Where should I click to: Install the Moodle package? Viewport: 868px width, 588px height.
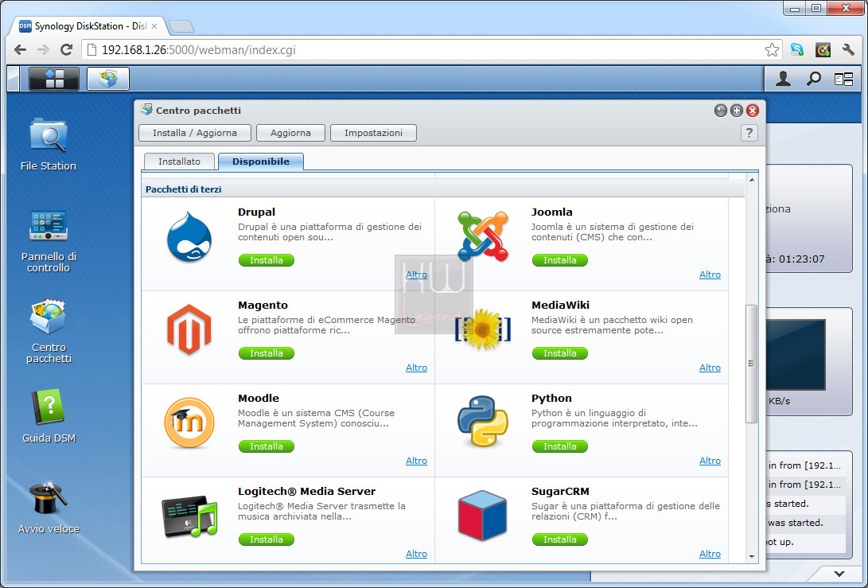coord(267,446)
